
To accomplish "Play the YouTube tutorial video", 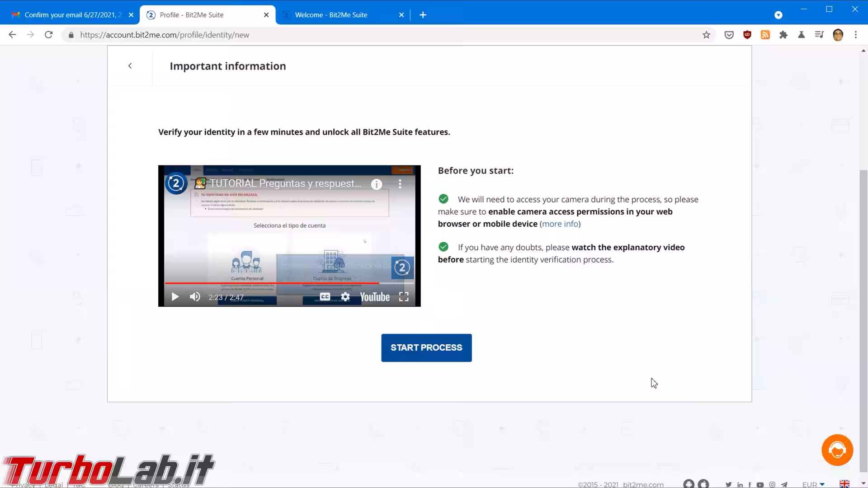I will pos(175,297).
